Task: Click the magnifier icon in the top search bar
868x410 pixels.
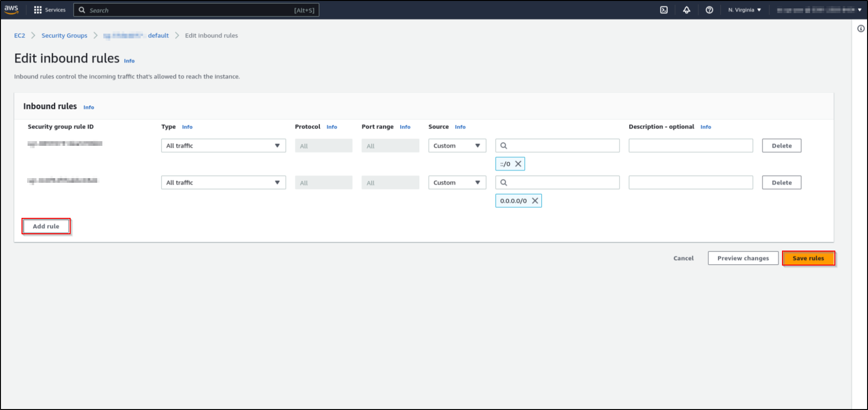Action: [x=82, y=10]
